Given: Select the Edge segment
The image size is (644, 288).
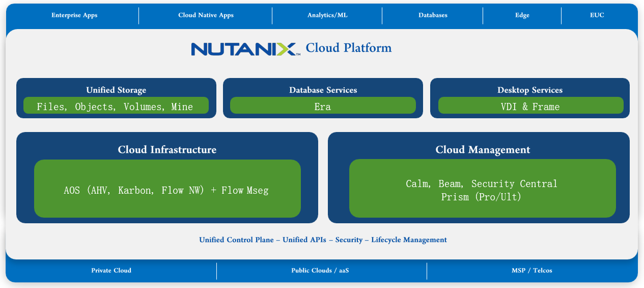Looking at the screenshot, I should (x=522, y=15).
